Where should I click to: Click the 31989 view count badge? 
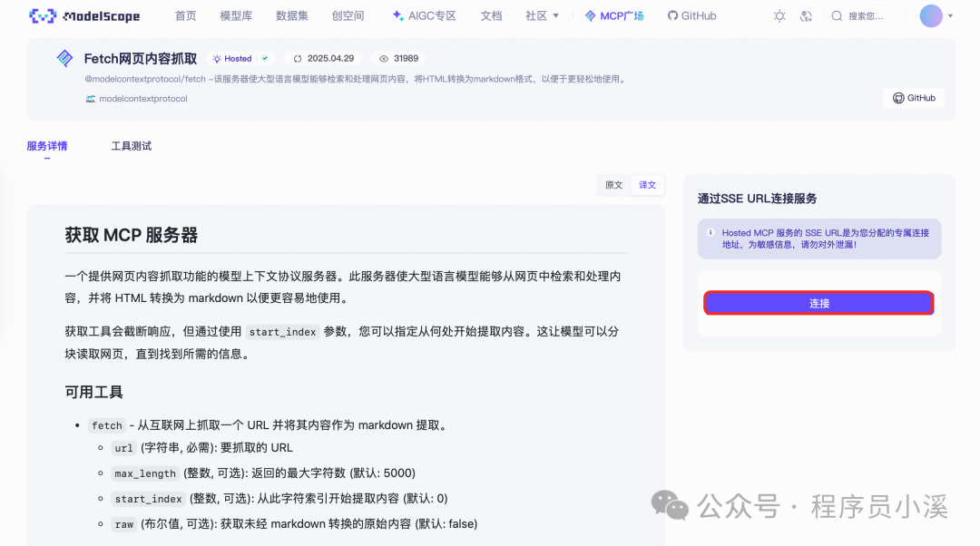pos(398,59)
